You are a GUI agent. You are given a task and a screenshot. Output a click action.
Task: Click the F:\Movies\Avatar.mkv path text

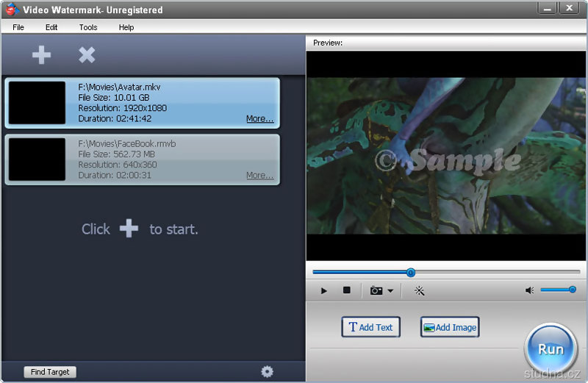click(119, 87)
